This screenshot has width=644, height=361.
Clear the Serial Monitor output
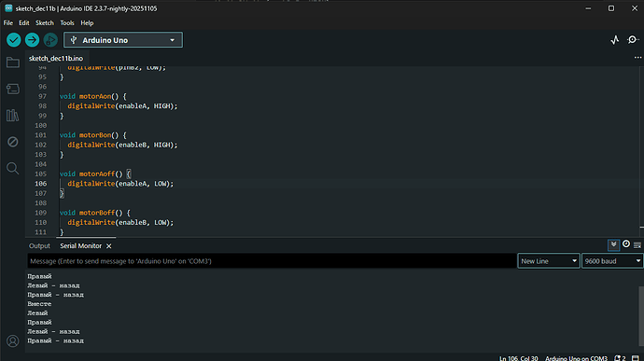click(637, 245)
